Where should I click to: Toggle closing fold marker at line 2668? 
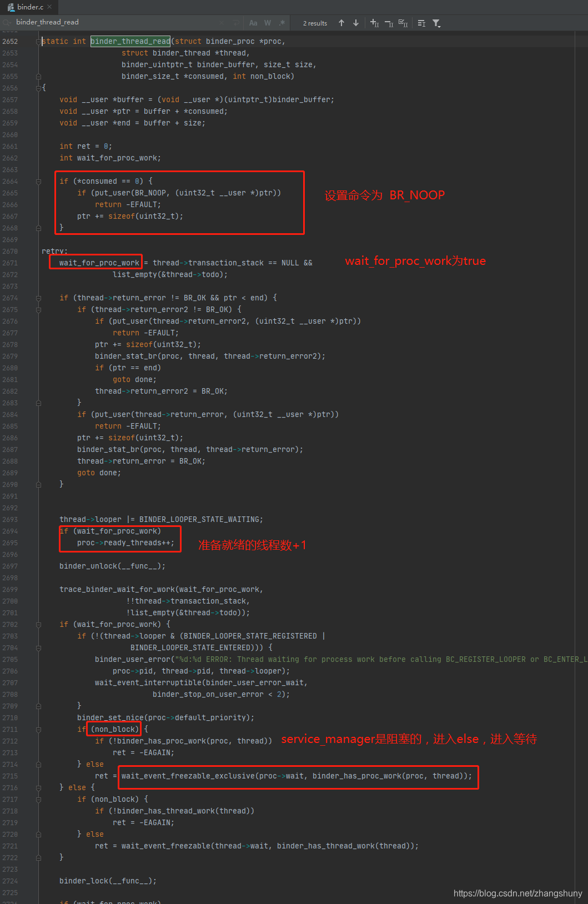point(38,228)
